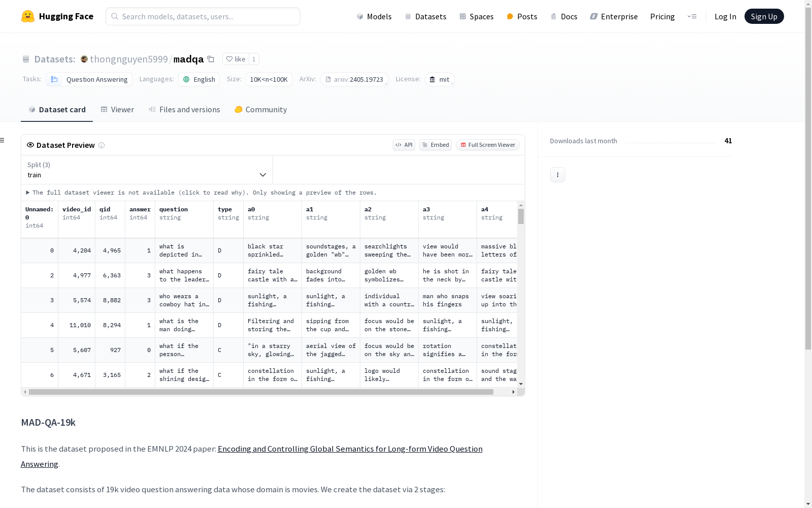Click the table scroll right arrow

(514, 392)
